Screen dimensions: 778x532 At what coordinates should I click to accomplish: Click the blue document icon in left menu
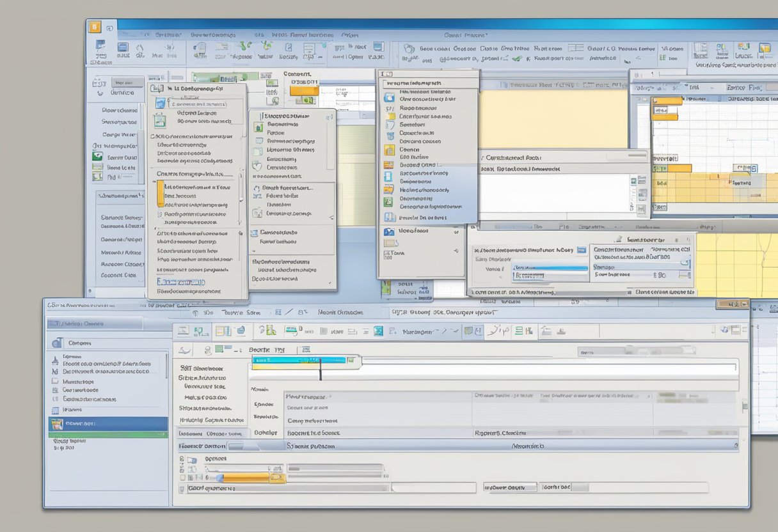[x=161, y=104]
